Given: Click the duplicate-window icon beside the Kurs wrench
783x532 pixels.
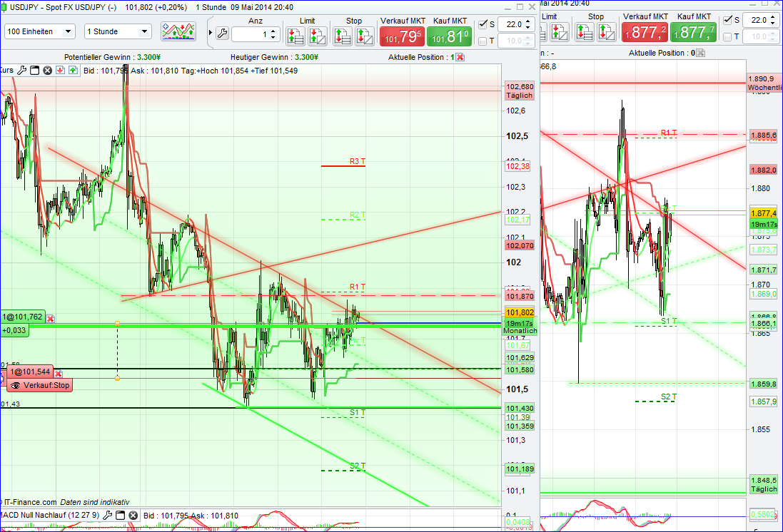Looking at the screenshot, I should click(35, 70).
